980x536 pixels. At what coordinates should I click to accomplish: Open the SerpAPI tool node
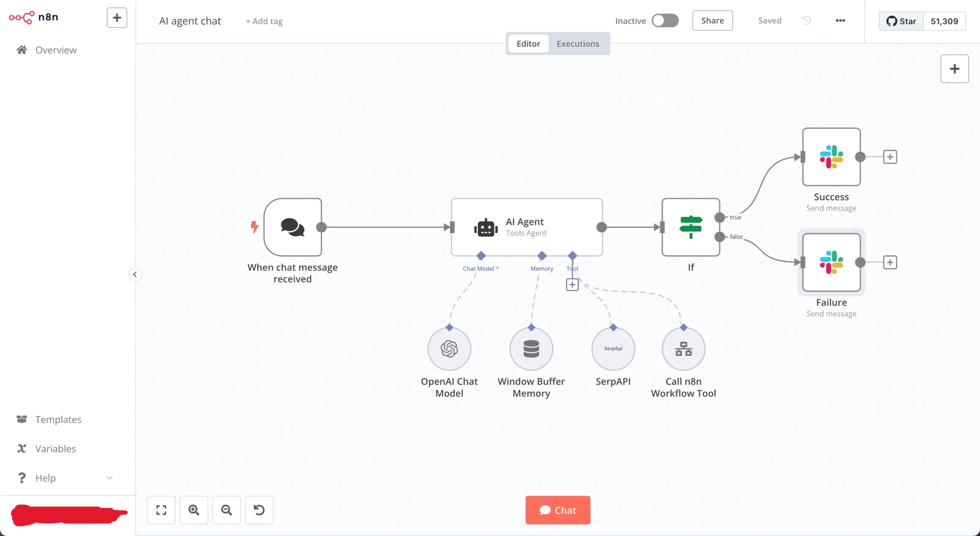coord(612,348)
